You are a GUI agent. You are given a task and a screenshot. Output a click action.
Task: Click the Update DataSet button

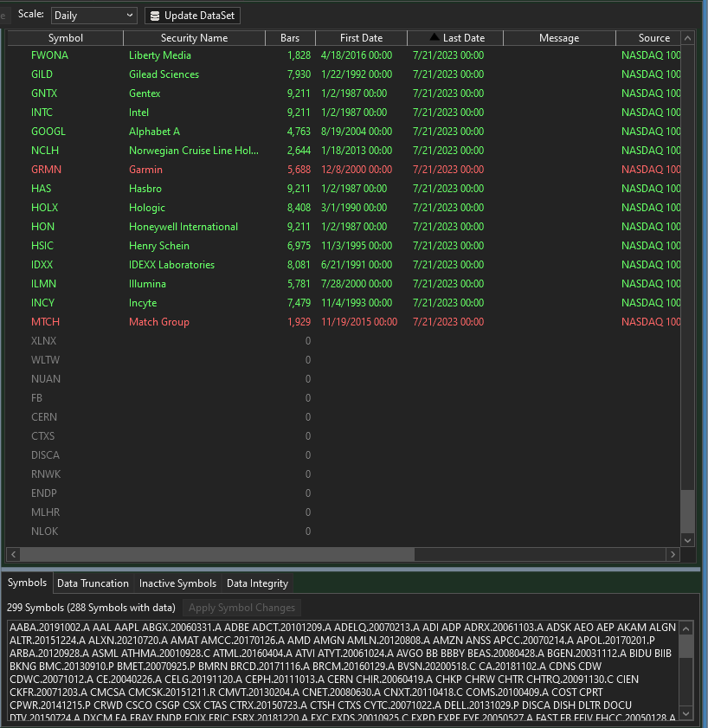[x=192, y=16]
